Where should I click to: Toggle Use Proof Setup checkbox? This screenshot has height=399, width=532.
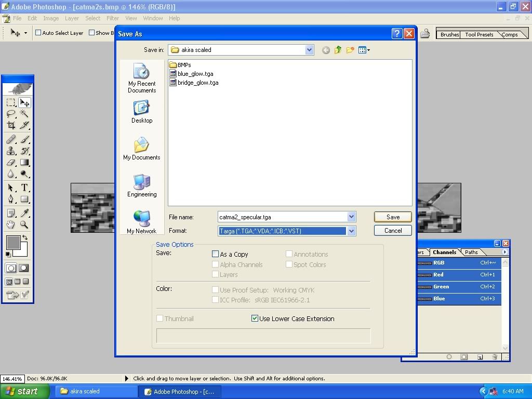(x=215, y=290)
